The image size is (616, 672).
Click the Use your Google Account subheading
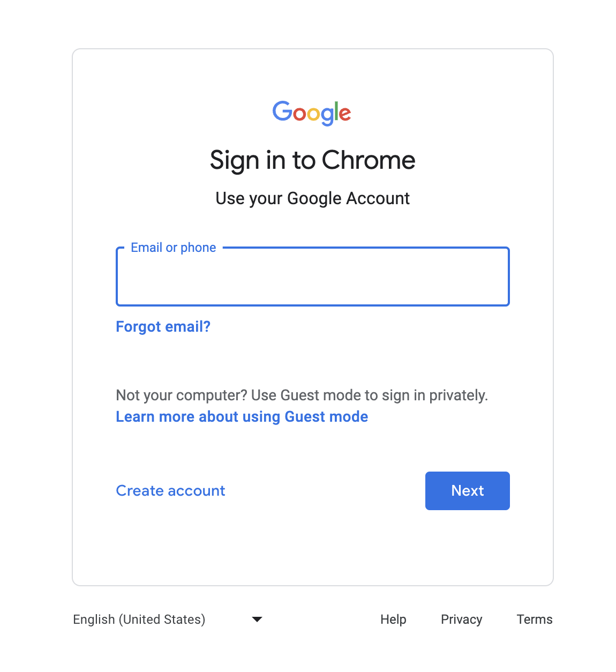click(312, 198)
